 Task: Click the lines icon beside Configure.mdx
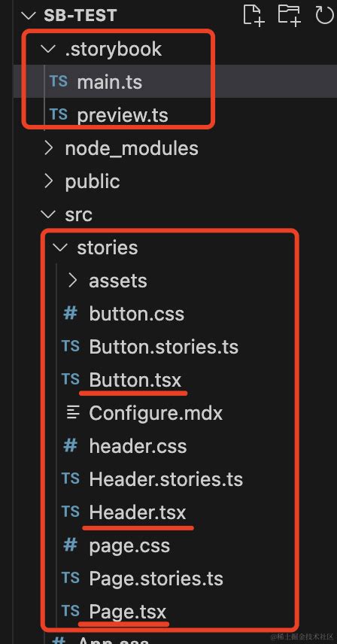coord(73,413)
